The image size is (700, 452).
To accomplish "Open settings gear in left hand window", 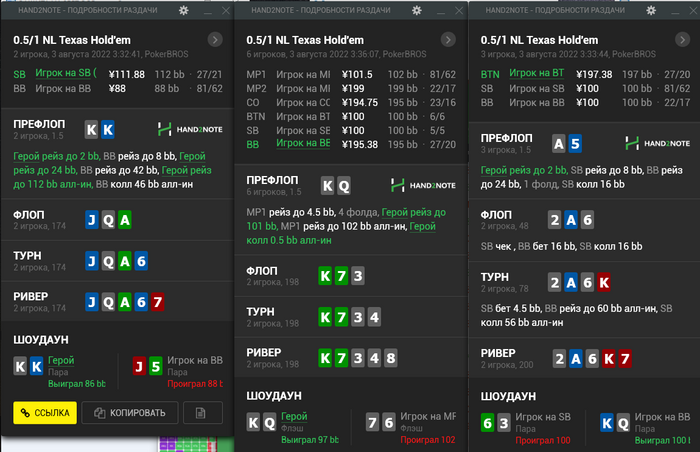I will click(183, 10).
